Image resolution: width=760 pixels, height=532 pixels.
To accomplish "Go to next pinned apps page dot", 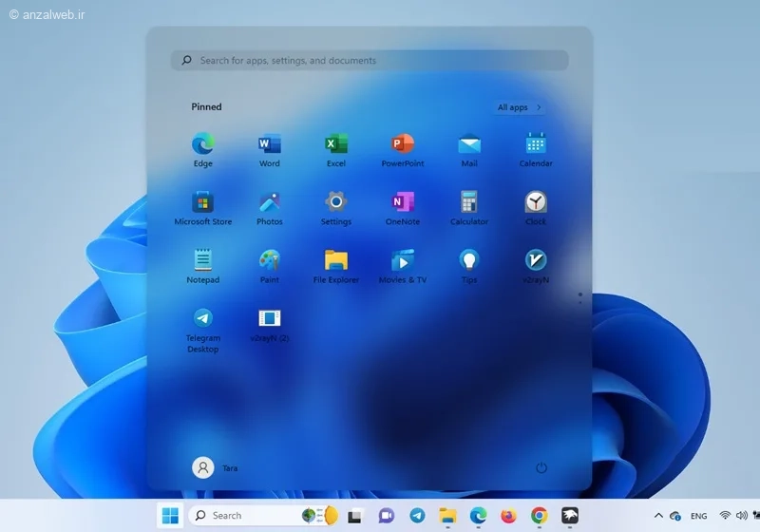I will pyautogui.click(x=580, y=302).
